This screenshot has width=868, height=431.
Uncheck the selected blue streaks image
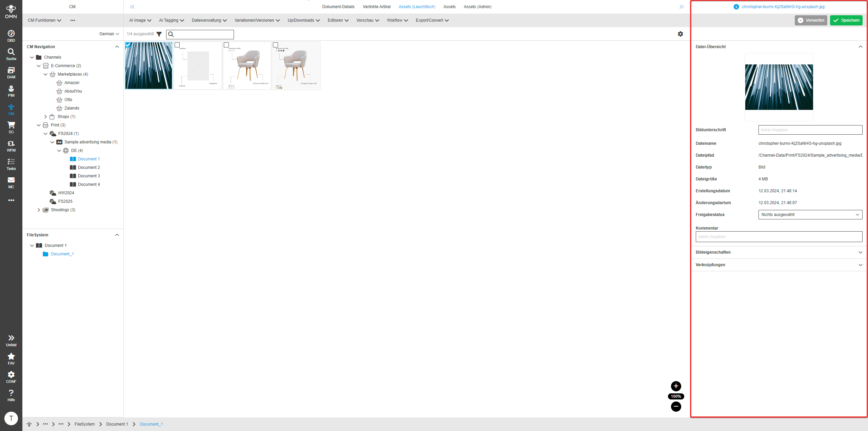click(x=128, y=45)
